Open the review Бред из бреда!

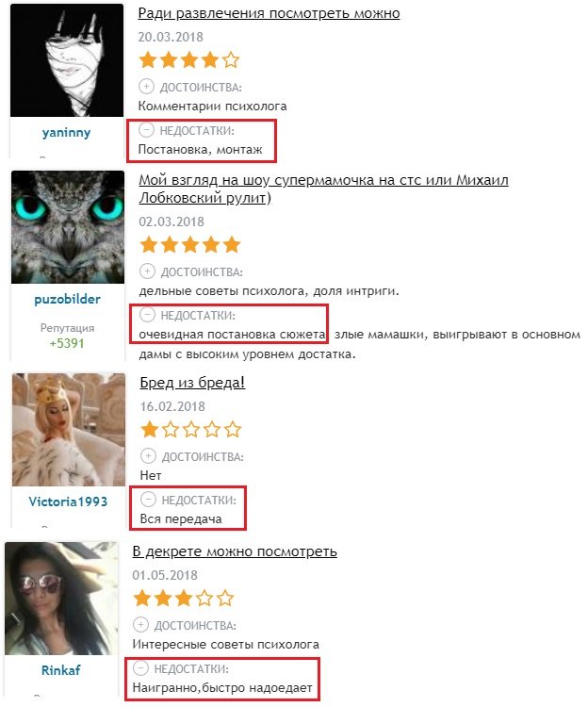click(192, 383)
